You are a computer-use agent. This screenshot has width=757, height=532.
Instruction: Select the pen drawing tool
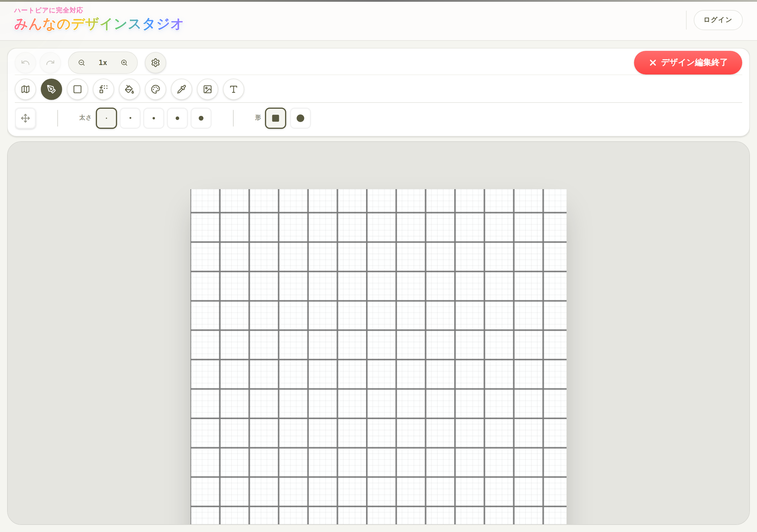pos(51,89)
